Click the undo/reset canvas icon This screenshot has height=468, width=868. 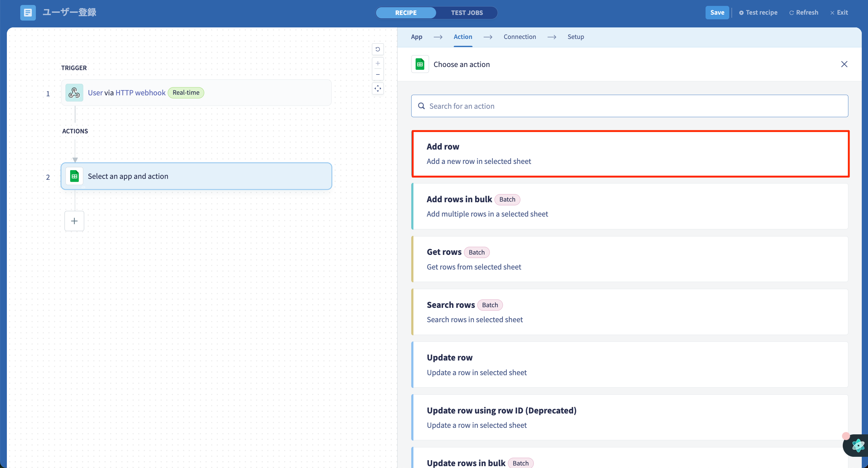378,49
